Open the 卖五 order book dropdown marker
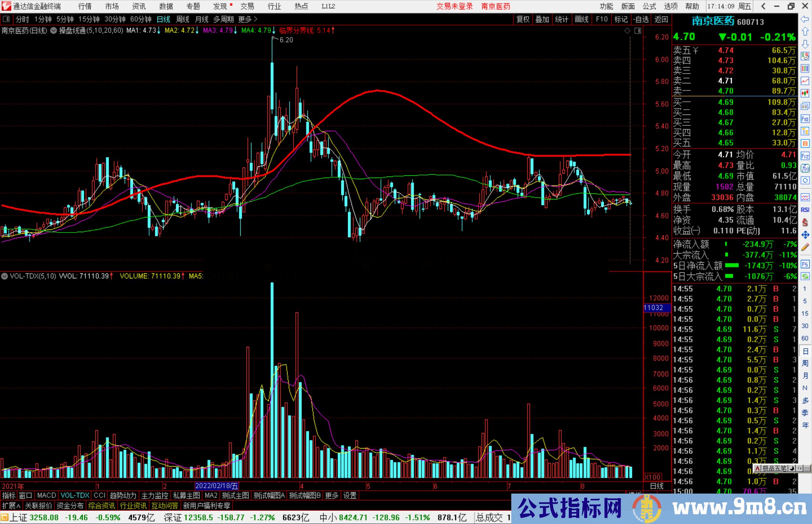This screenshot has width=812, height=524. click(695, 50)
